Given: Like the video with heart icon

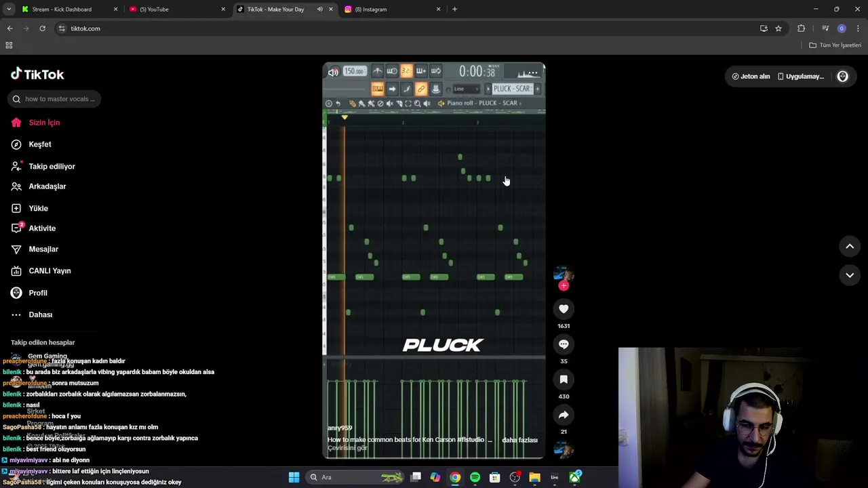Looking at the screenshot, I should tap(564, 309).
